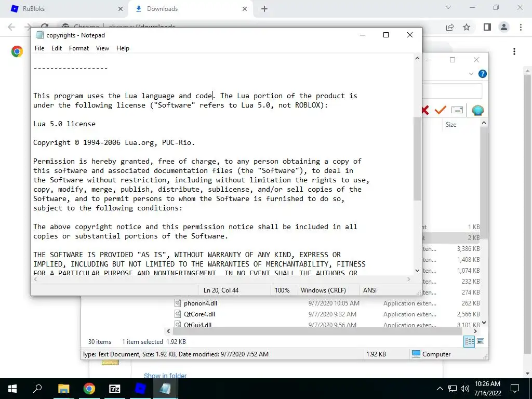Viewport: 532px width, 399px height.
Task: Click the network icon in system tray
Action: point(453,389)
